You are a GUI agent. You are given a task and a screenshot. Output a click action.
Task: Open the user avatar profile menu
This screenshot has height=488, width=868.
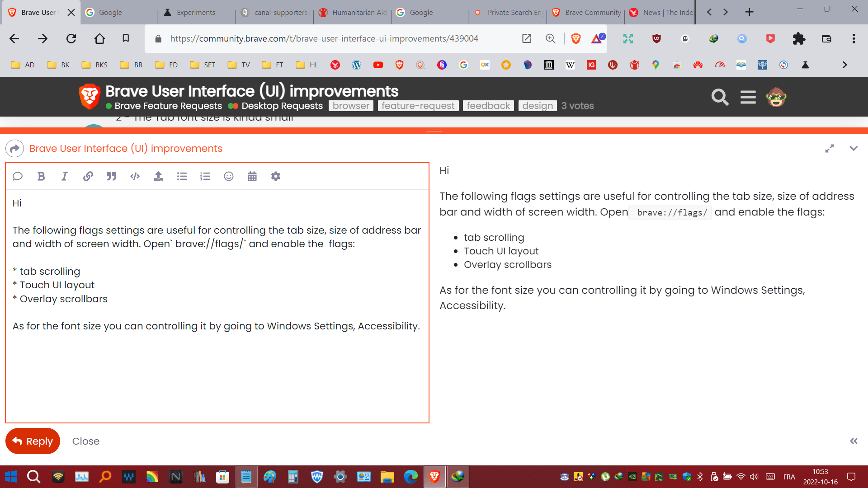click(x=776, y=97)
